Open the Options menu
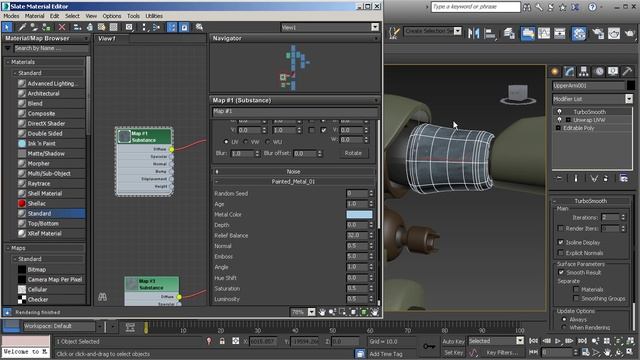 click(112, 16)
